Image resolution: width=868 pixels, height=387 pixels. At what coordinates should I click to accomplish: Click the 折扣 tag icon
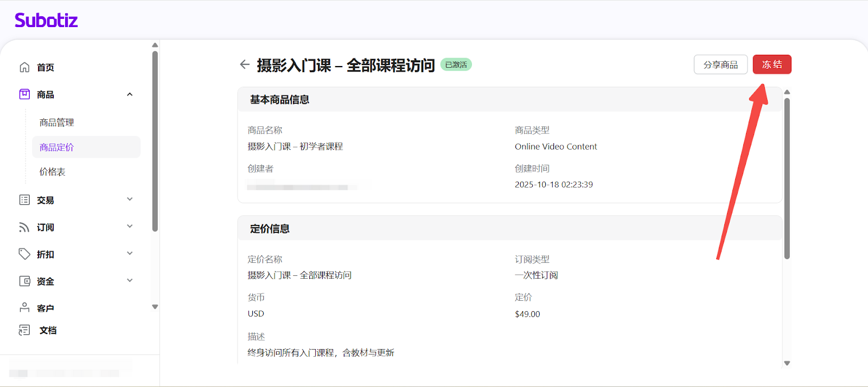(24, 254)
